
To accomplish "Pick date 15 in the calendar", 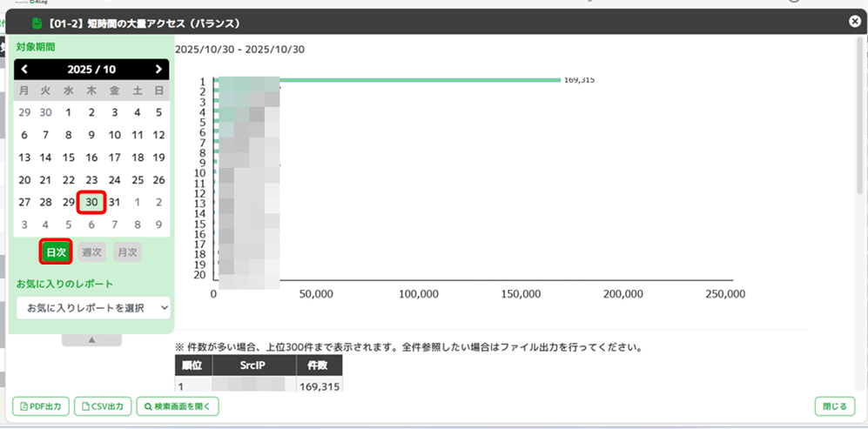I will click(69, 158).
